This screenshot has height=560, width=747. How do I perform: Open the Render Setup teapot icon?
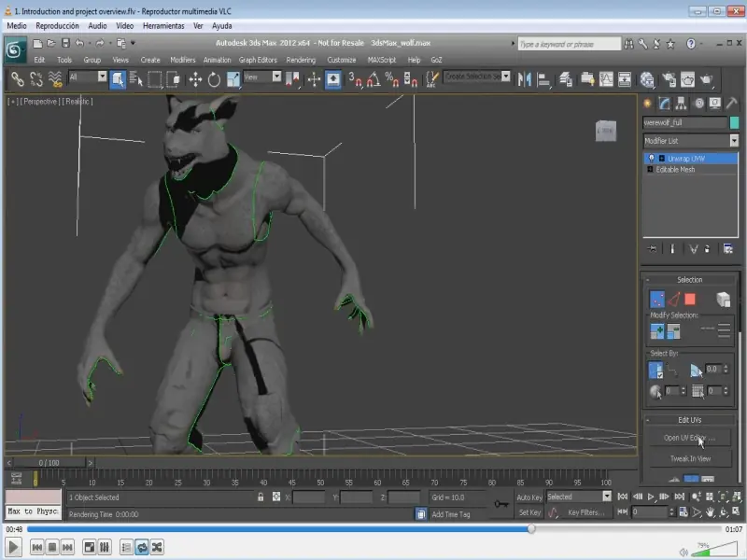click(669, 79)
